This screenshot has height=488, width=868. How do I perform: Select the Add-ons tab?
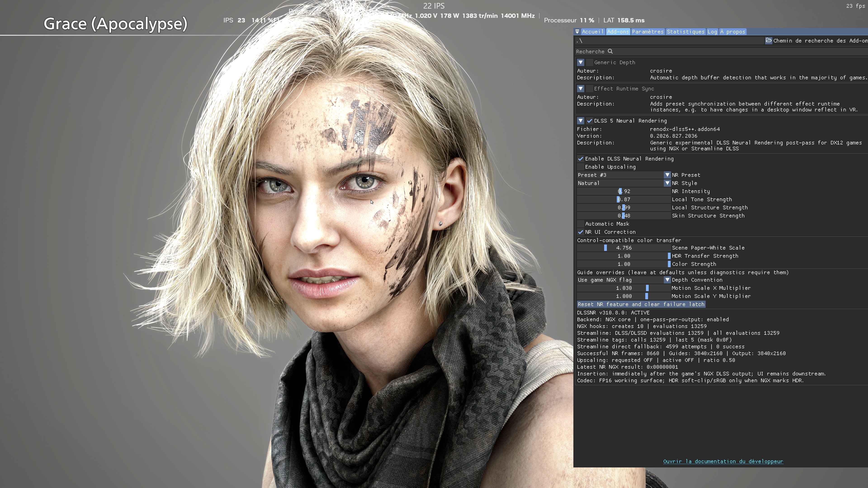tap(618, 32)
